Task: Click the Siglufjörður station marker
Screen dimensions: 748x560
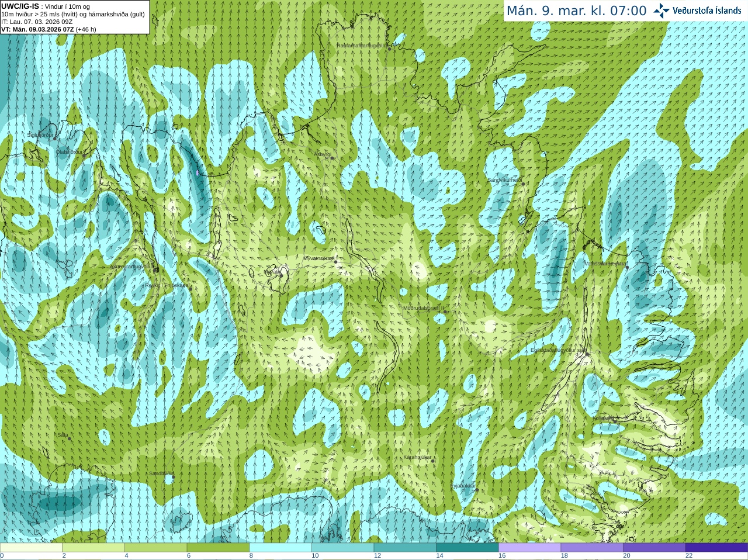Action: (54, 139)
